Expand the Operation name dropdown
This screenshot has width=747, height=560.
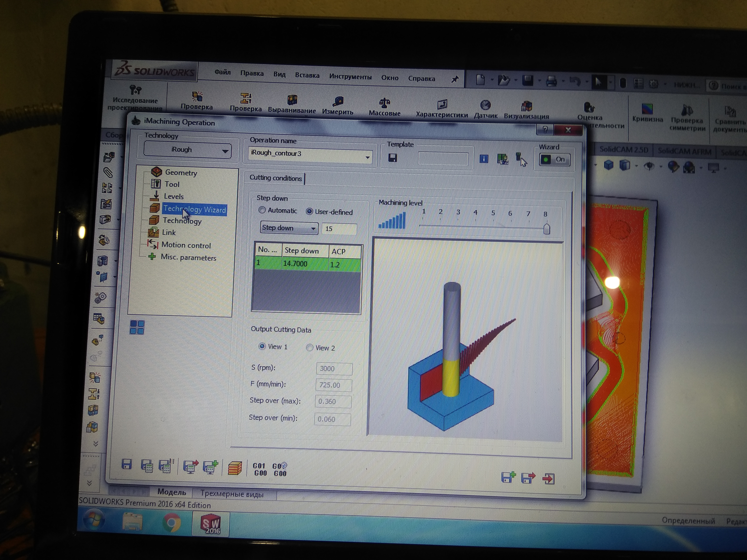[368, 157]
